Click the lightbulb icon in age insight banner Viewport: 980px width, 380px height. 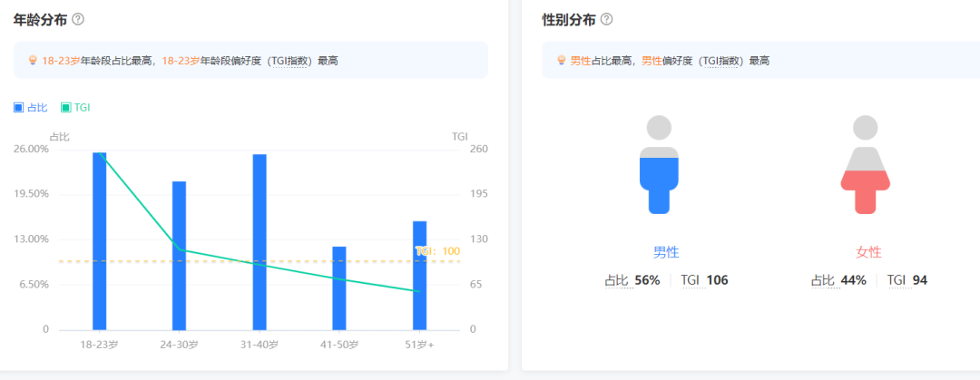(x=33, y=61)
